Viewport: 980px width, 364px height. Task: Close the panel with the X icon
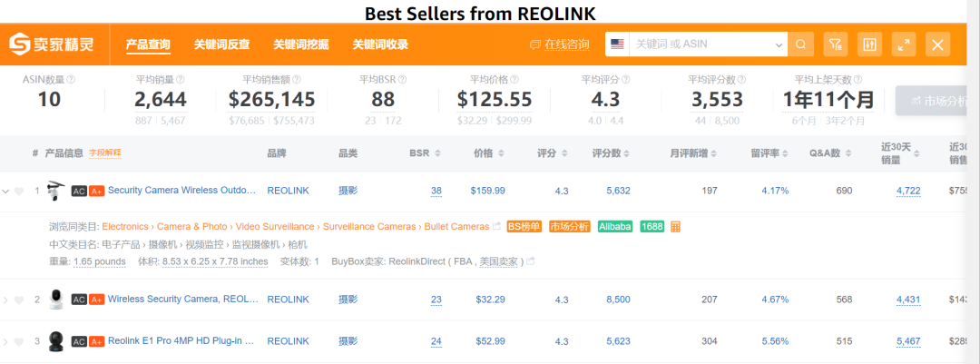pyautogui.click(x=937, y=44)
